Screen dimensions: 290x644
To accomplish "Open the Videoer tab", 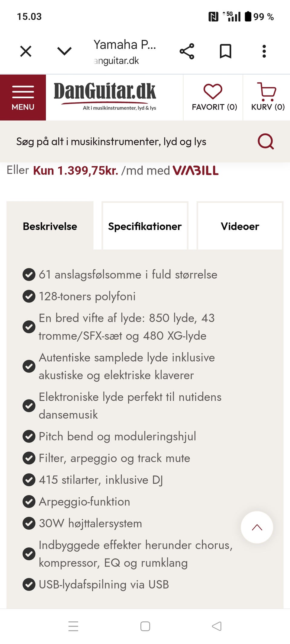I will 240,226.
